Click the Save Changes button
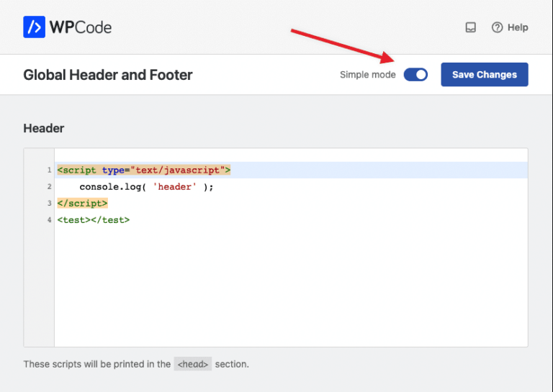 (x=484, y=75)
